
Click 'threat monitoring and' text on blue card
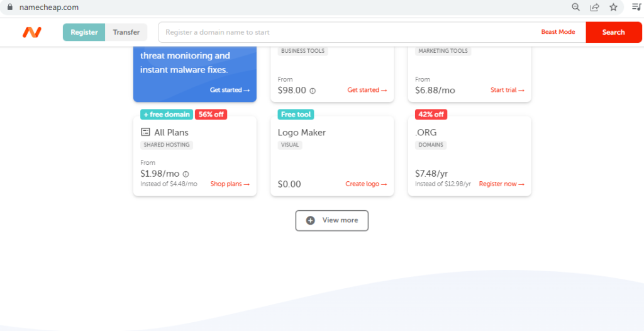pos(186,55)
